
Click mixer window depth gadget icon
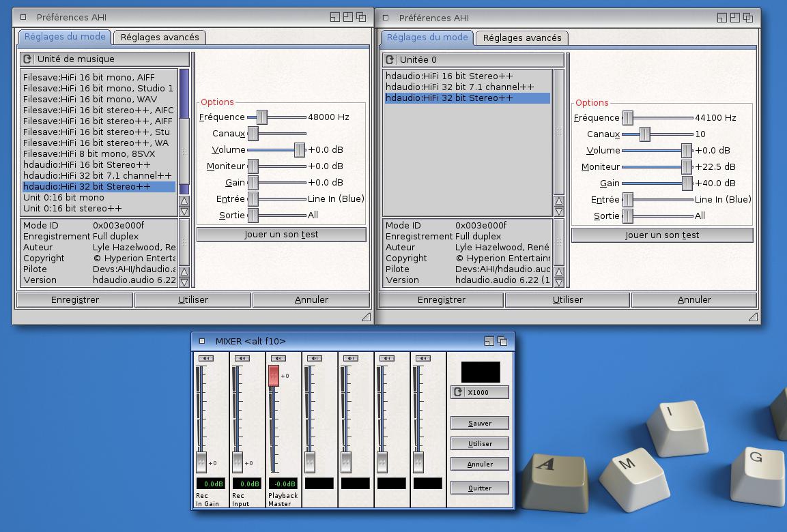tap(502, 341)
